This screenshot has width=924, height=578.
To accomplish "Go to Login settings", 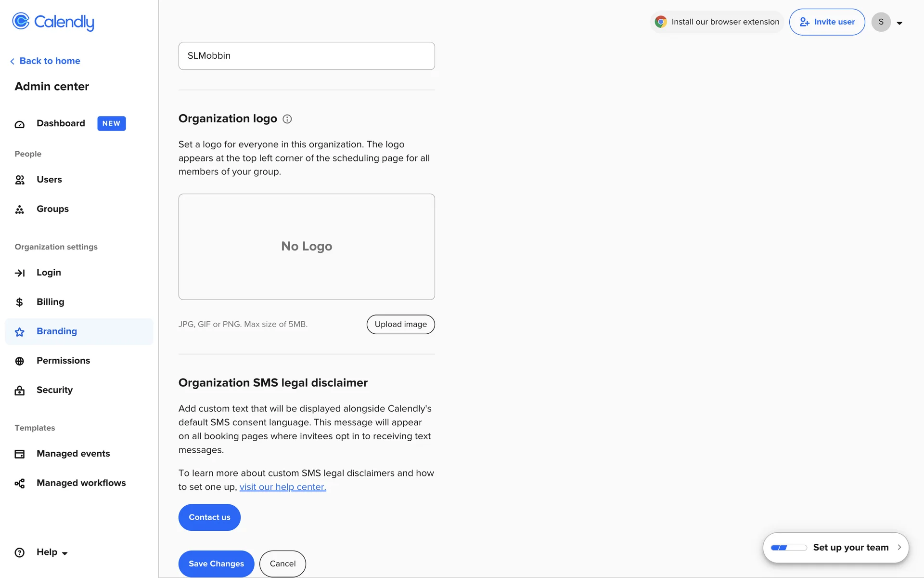I will tap(49, 273).
